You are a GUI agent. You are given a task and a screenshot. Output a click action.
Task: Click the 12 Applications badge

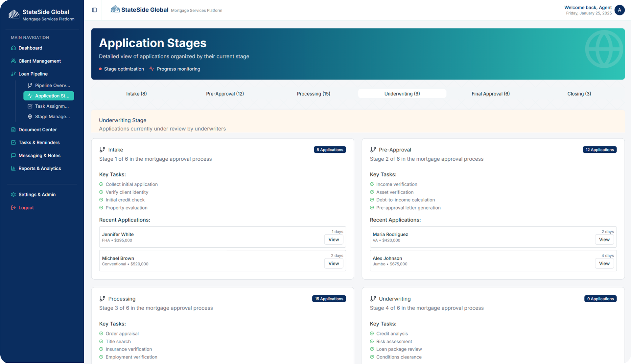click(x=599, y=150)
